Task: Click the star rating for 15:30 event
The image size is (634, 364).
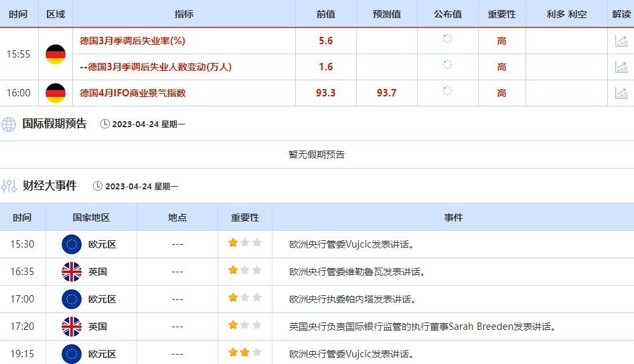Action: 244,244
